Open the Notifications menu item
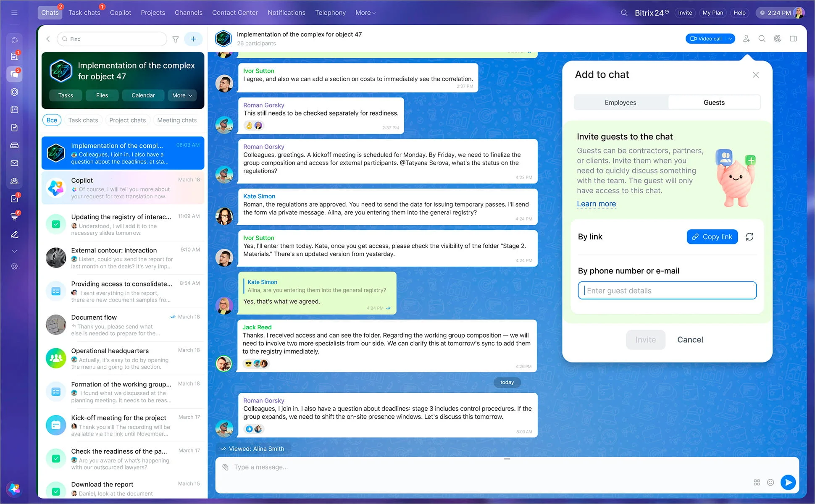 pyautogui.click(x=287, y=13)
